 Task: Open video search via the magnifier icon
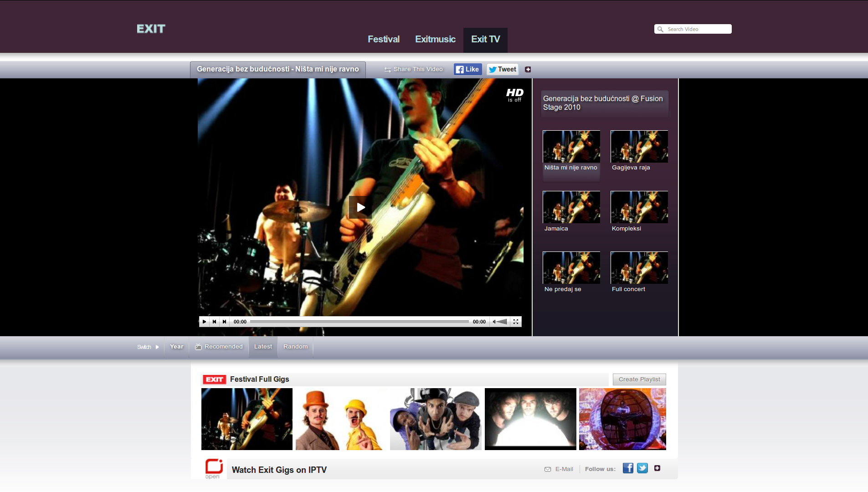point(660,29)
